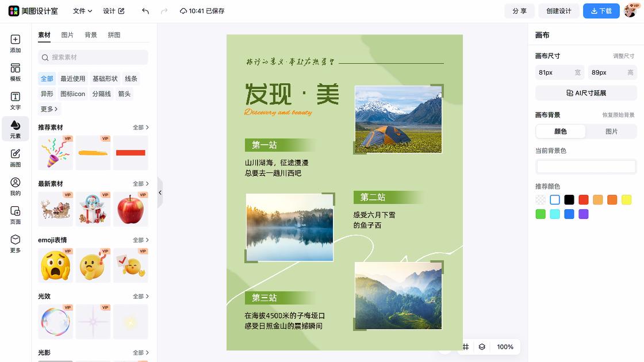The width and height of the screenshot is (644, 362).
Task: Click the 分享 share button
Action: (520, 11)
